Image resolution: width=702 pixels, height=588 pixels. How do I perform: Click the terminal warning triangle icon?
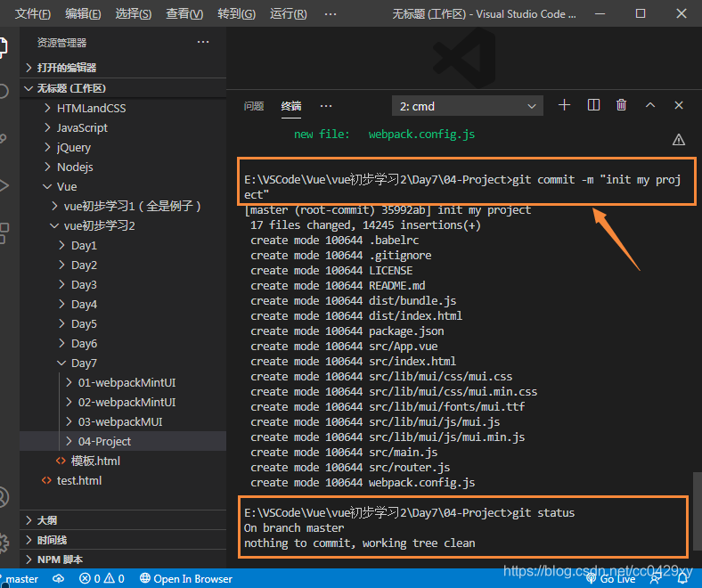coord(679,140)
